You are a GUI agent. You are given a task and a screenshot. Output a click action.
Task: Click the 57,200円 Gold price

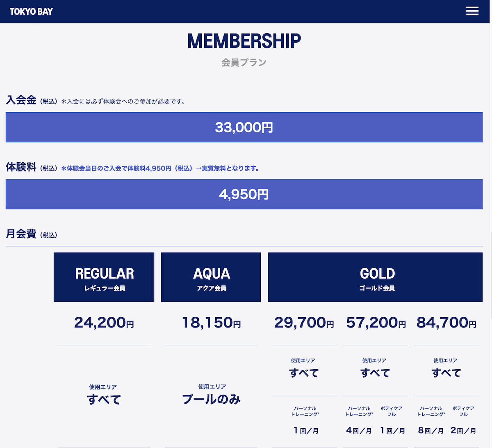(376, 323)
